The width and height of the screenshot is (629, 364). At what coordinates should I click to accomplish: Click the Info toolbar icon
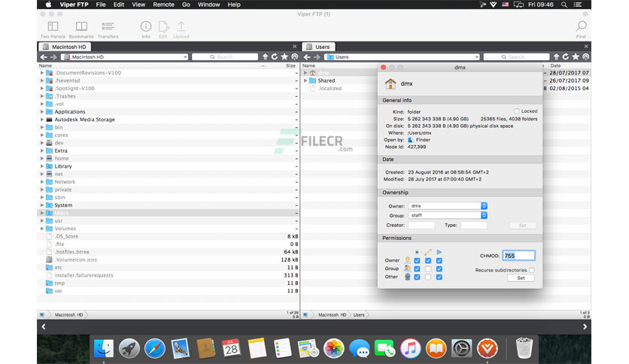pos(146,26)
